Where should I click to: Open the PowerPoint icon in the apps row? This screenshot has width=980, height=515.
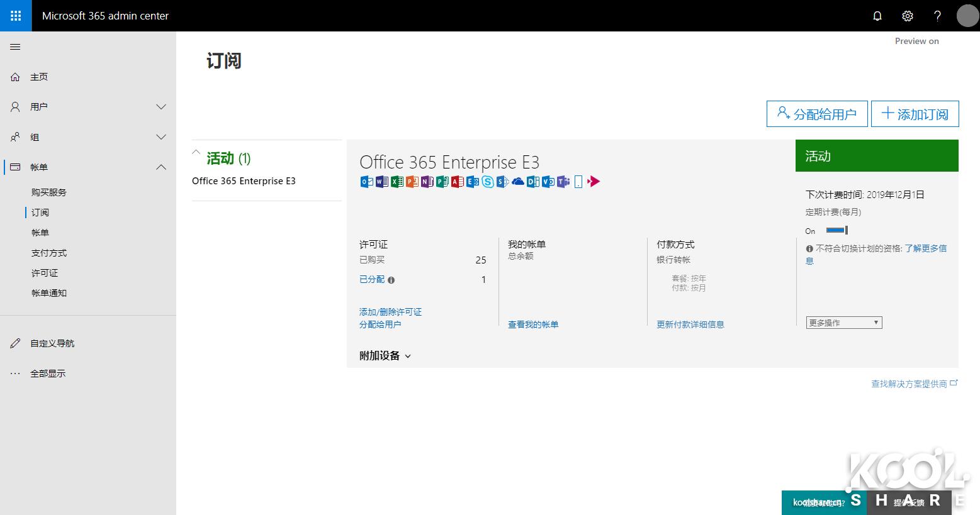[411, 182]
